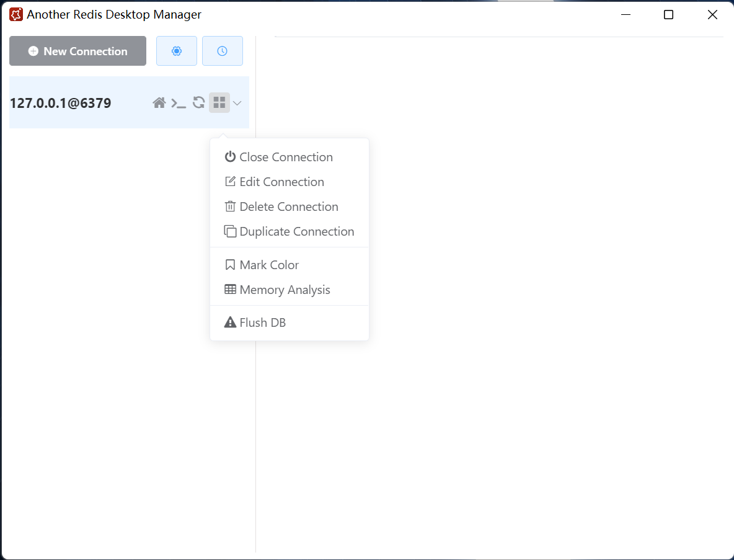Viewport: 734px width, 560px height.
Task: Choose Edit Connection from the menu
Action: 290,182
